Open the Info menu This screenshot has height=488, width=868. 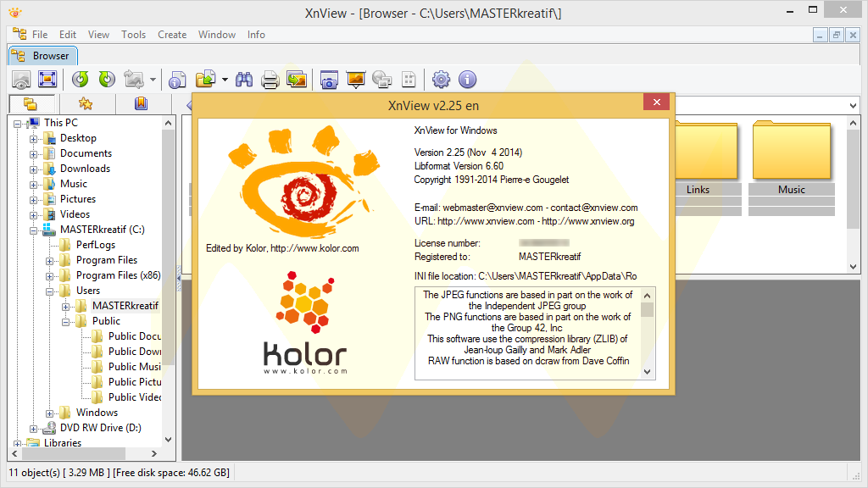pyautogui.click(x=256, y=34)
